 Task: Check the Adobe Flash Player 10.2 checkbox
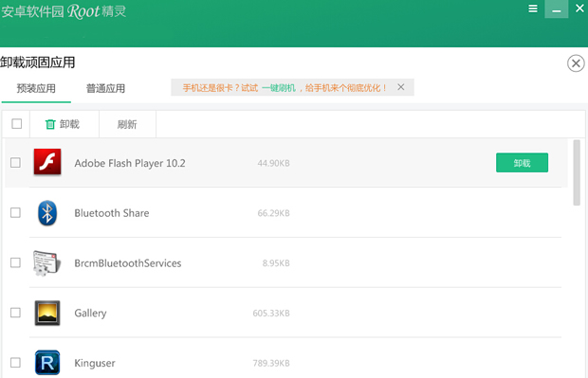click(15, 163)
